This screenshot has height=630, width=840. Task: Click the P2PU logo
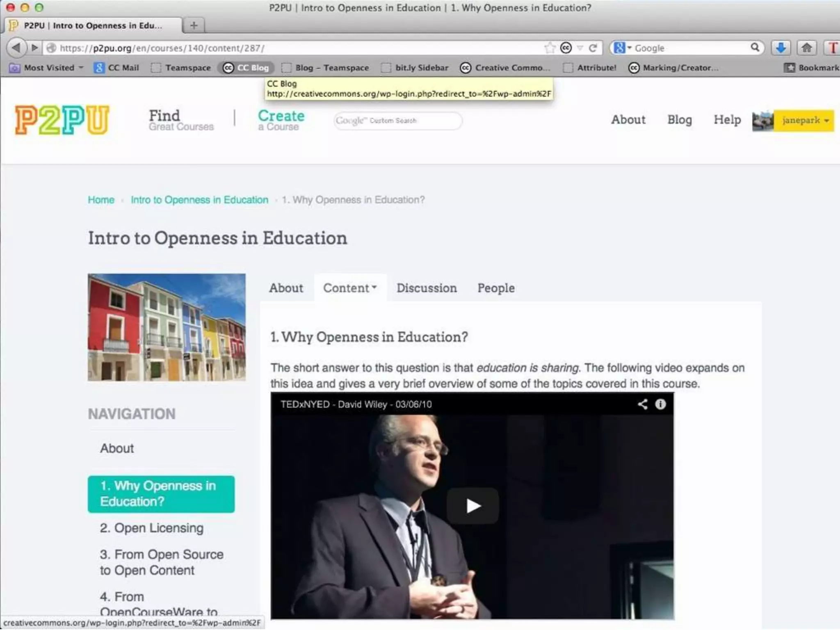pyautogui.click(x=62, y=120)
